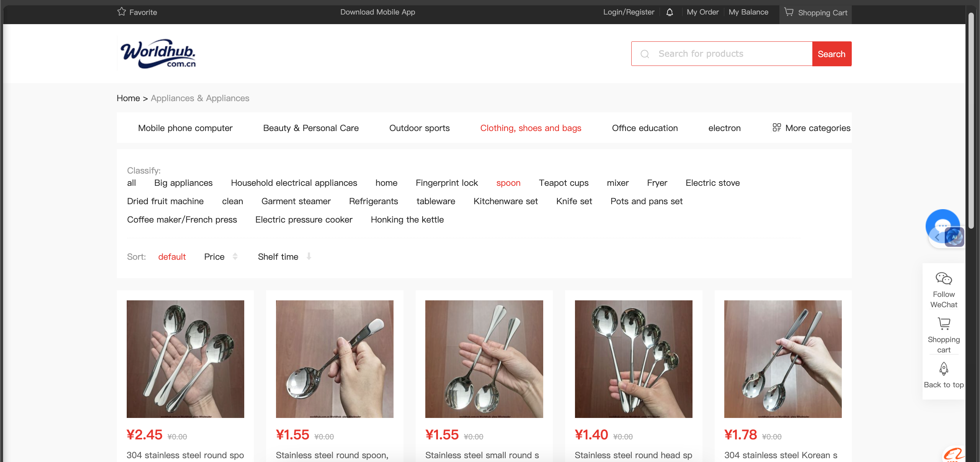Viewport: 980px width, 462px height.
Task: Select the Clothing, shoes and bags tab
Action: tap(531, 128)
